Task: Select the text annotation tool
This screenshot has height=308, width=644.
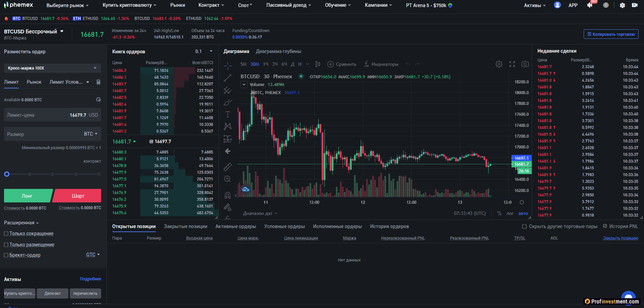Action: (x=228, y=114)
